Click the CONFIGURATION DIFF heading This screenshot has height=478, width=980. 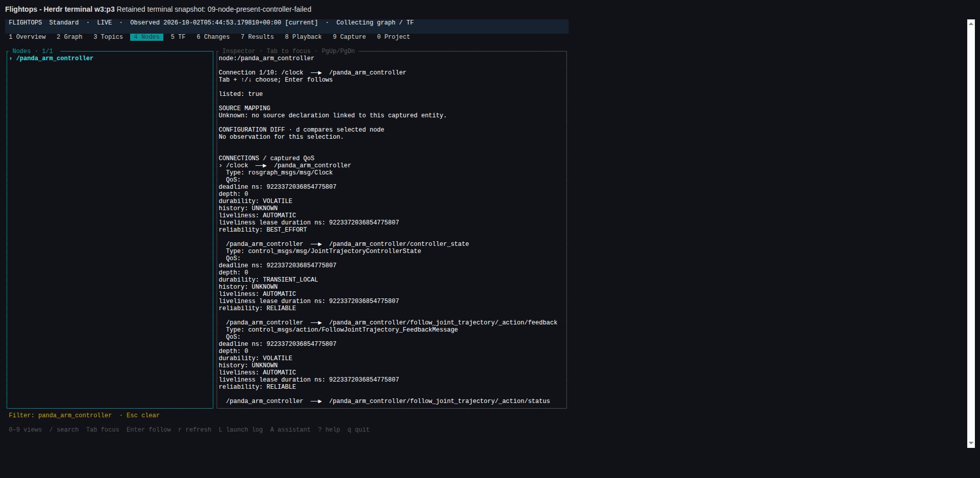[301, 130]
